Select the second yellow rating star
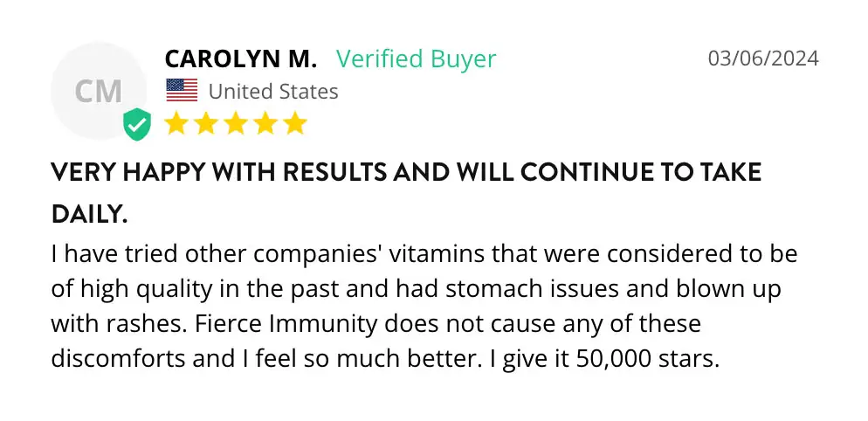Viewport: 868px width, 421px height. (x=207, y=123)
